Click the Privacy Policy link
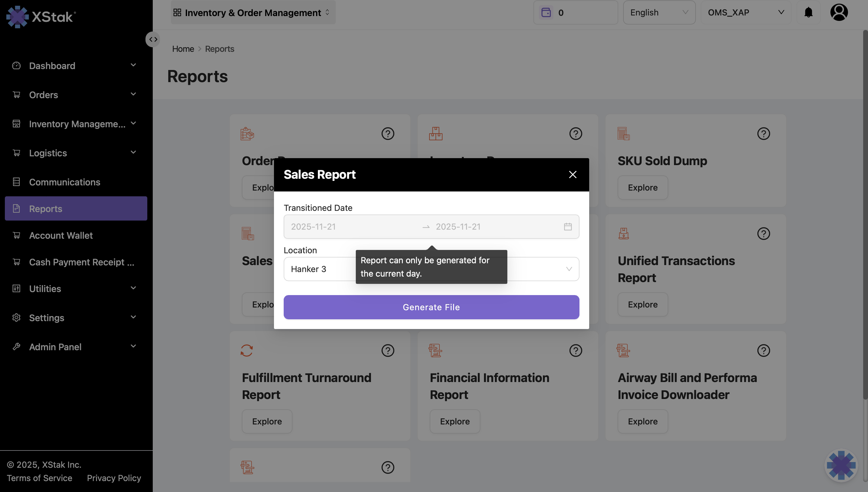 pyautogui.click(x=114, y=478)
